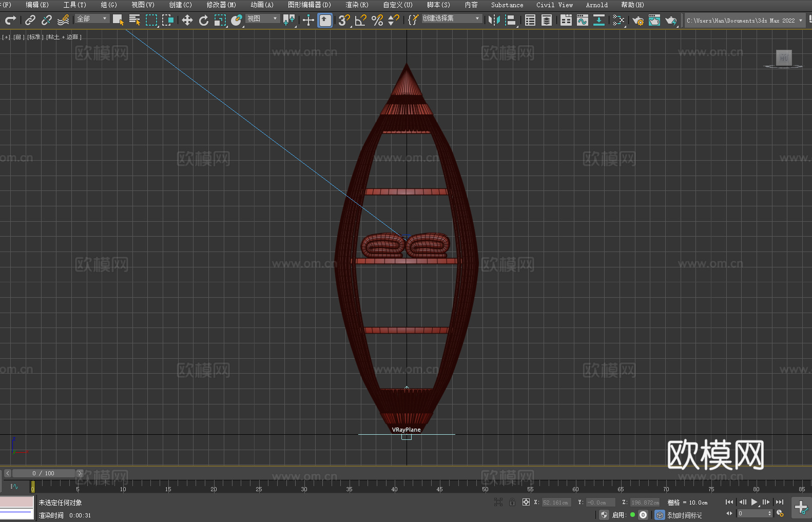Click the [粘土 + 边面] viewport label
This screenshot has width=812, height=522.
click(64, 37)
